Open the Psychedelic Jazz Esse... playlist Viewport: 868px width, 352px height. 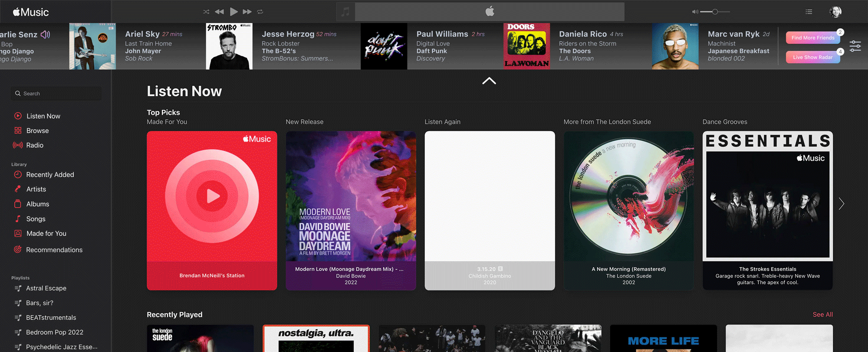point(62,347)
